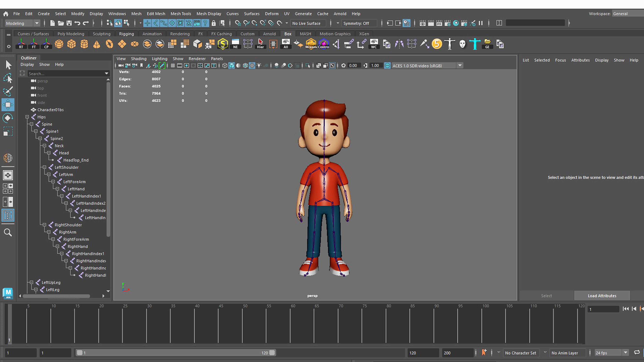Open the 24 fps frame rate dropdown
Screen dimensions: 644x362
coord(611,353)
